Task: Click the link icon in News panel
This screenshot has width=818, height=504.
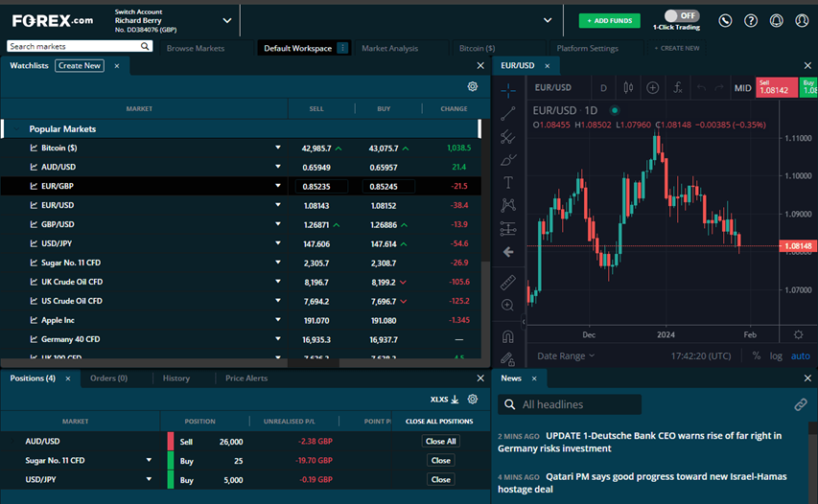Action: coord(801,404)
